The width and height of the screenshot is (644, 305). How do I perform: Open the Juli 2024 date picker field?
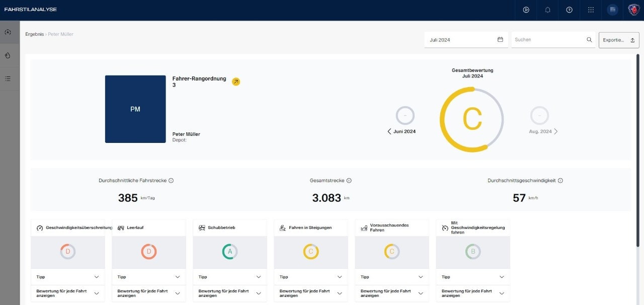466,40
